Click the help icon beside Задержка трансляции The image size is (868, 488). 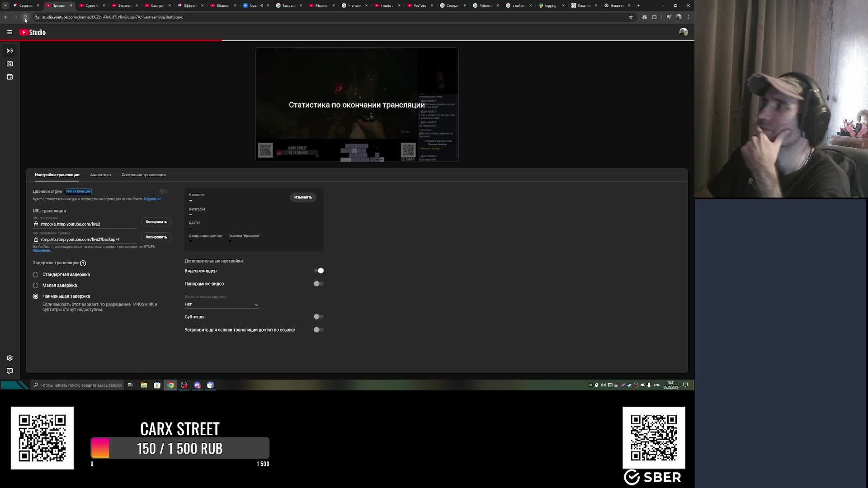[83, 263]
